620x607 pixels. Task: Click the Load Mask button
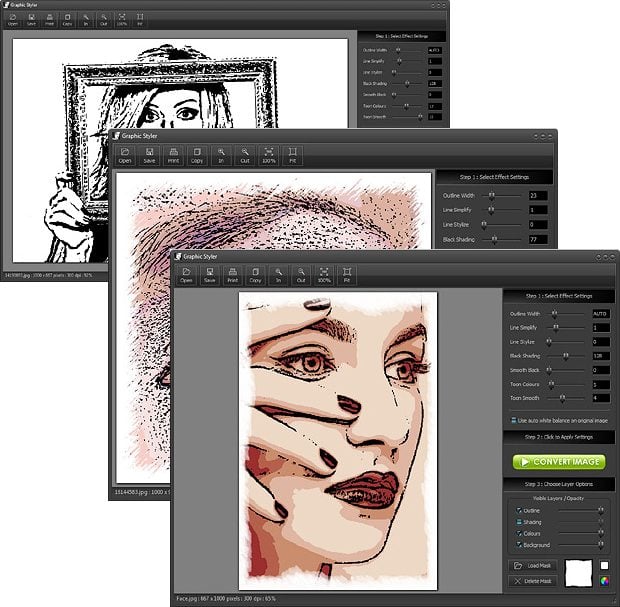pyautogui.click(x=532, y=566)
